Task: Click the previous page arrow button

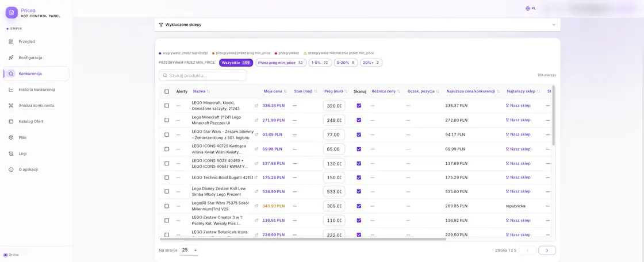Action: (528, 250)
